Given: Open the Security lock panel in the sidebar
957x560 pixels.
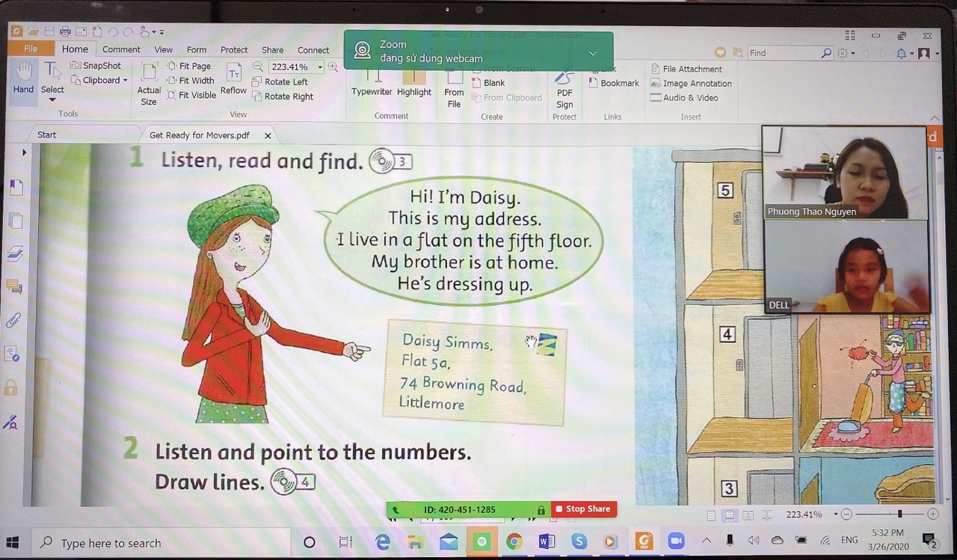Looking at the screenshot, I should click(10, 388).
